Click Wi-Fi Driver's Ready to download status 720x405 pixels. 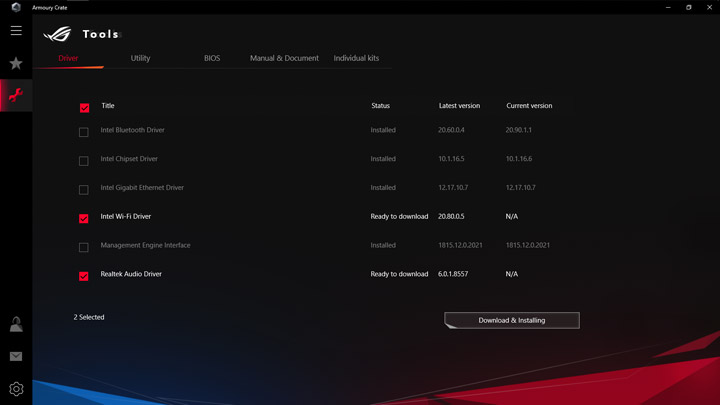[x=399, y=216]
